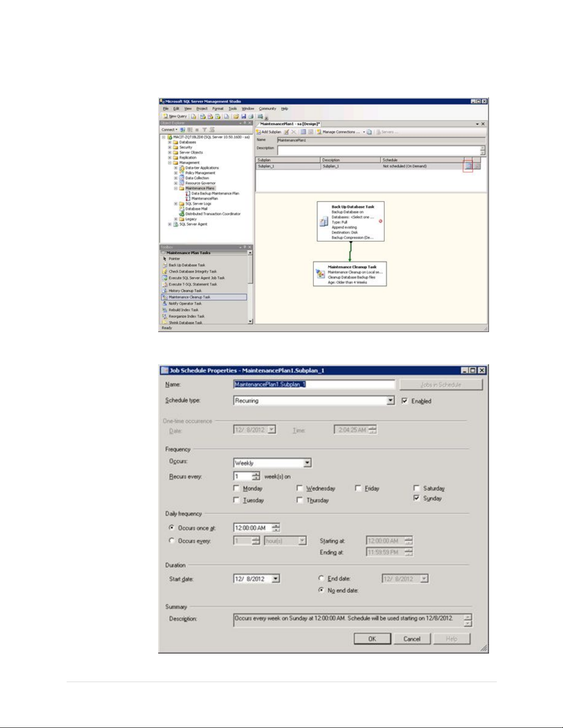
Task: Select Distributed Transaction Coordinator node
Action: [x=210, y=214]
